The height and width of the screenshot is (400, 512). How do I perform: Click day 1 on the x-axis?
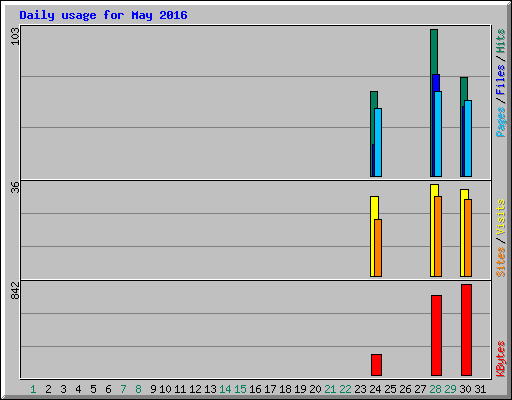pyautogui.click(x=33, y=389)
